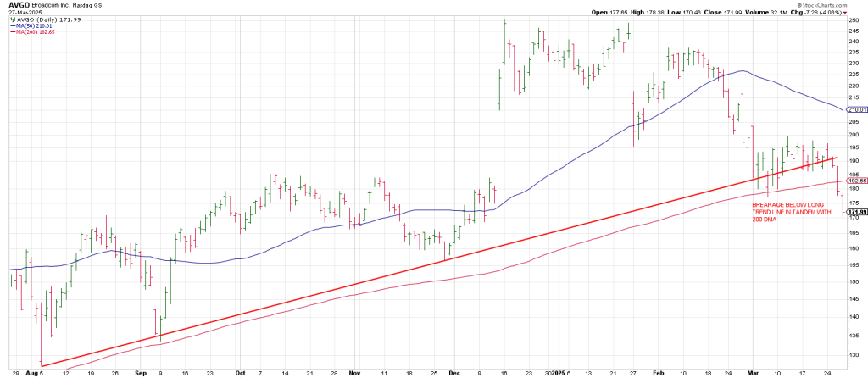Click the 171.99 last price tag on axis
The width and height of the screenshot is (868, 378).
pos(854,211)
